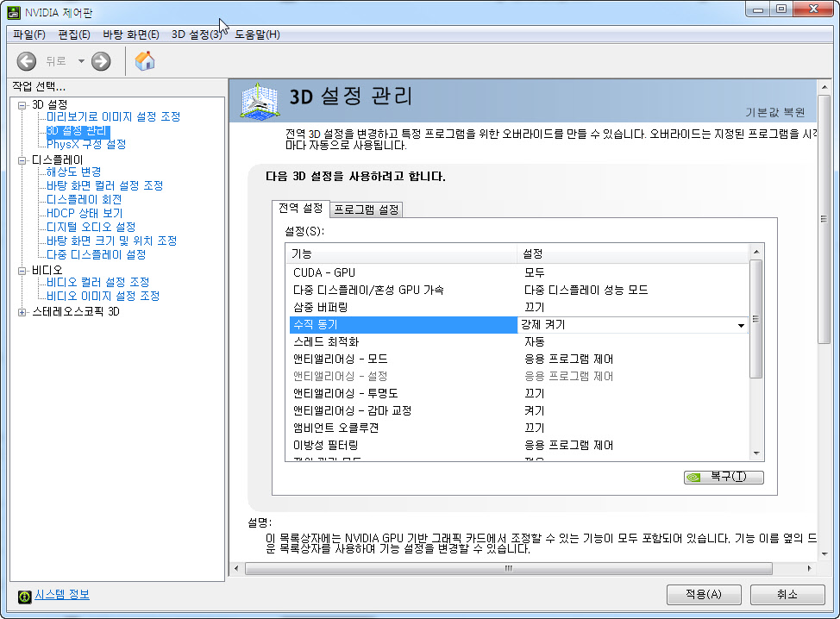Collapse the 비디오 tree node
The image size is (840, 619).
coord(22,271)
